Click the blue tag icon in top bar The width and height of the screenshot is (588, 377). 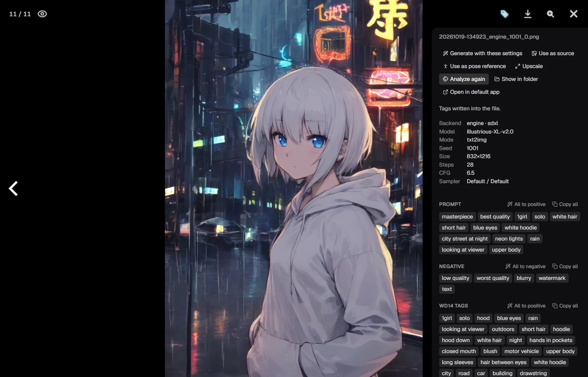(x=505, y=14)
